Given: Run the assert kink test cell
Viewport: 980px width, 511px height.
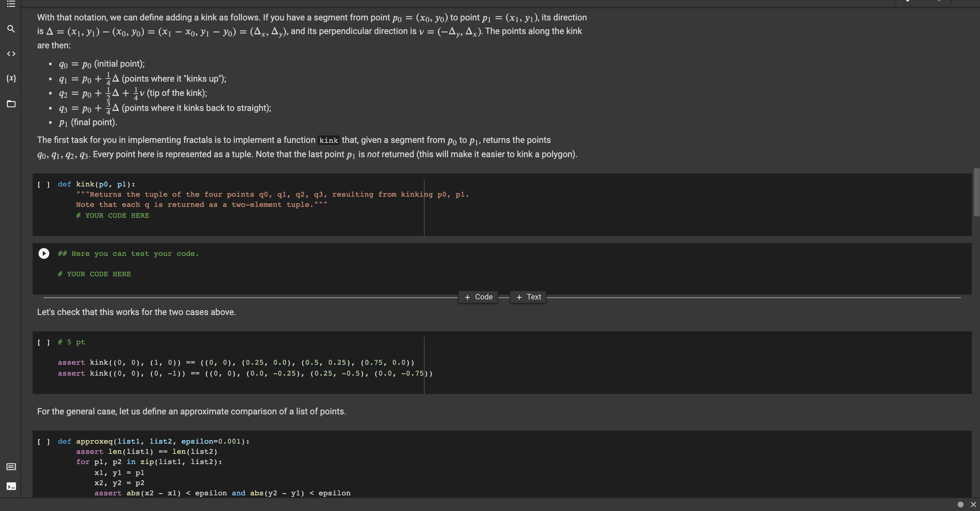Looking at the screenshot, I should click(x=43, y=342).
